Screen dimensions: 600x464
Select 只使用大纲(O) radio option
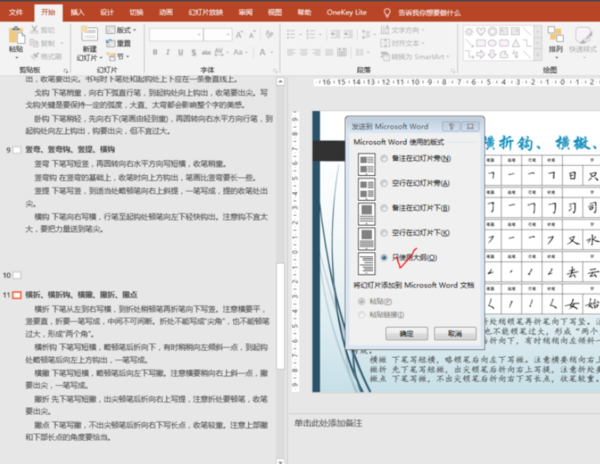tap(384, 257)
